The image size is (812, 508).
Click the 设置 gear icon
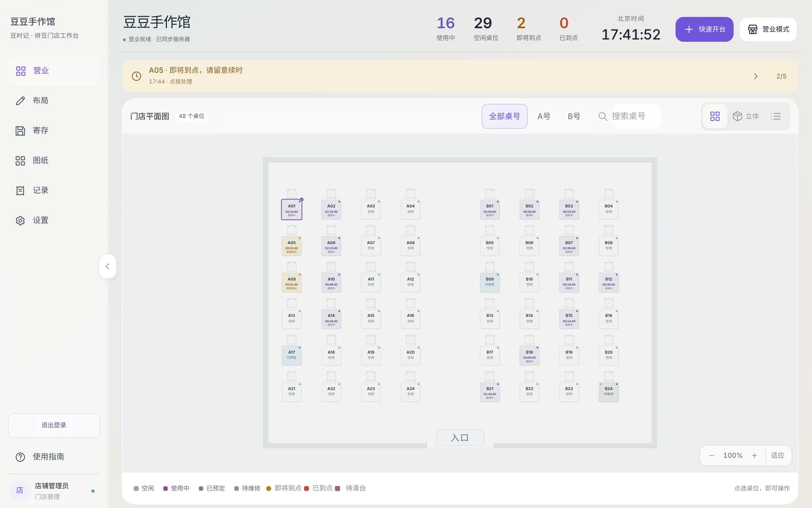click(20, 220)
